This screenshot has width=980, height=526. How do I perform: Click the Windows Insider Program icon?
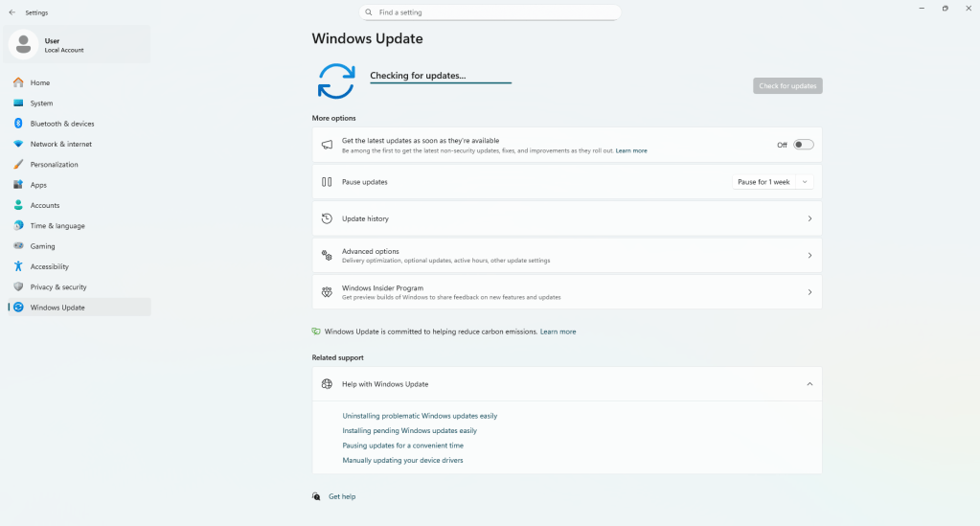tap(327, 292)
